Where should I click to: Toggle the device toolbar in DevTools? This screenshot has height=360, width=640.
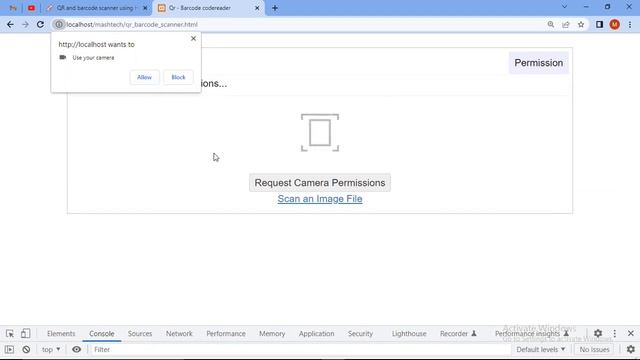[x=25, y=333]
